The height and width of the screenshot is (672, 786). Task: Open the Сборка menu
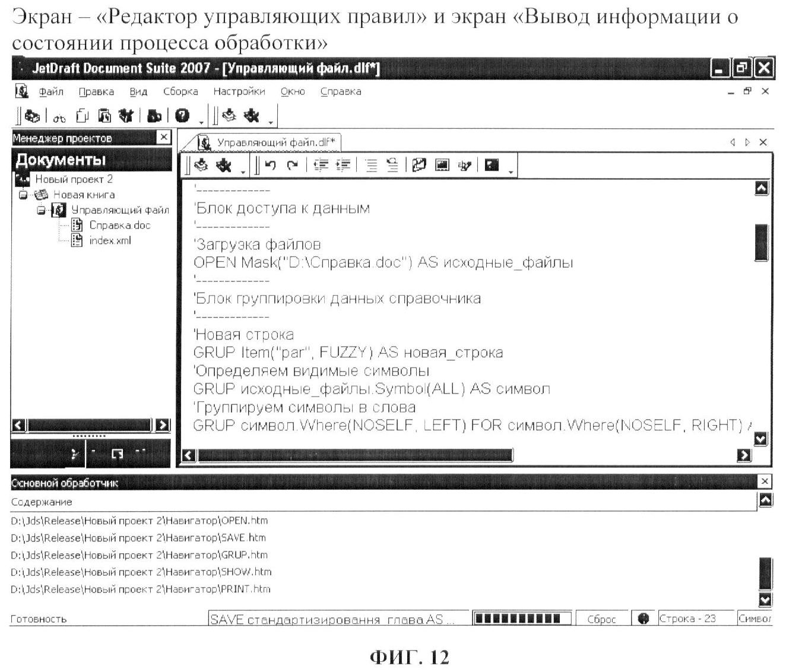tap(180, 91)
